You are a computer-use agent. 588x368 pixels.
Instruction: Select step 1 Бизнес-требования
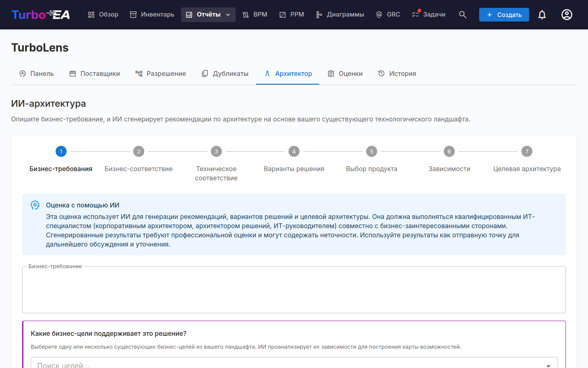point(61,159)
